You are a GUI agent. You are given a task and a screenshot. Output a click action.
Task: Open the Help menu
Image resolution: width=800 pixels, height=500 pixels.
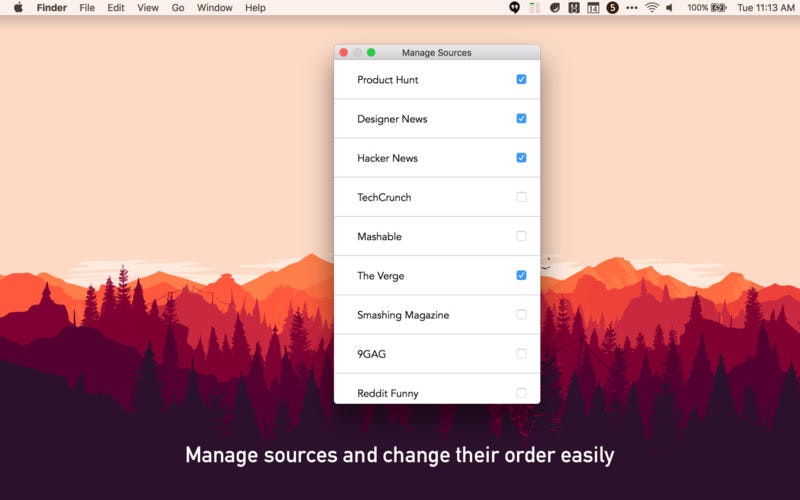coord(255,8)
